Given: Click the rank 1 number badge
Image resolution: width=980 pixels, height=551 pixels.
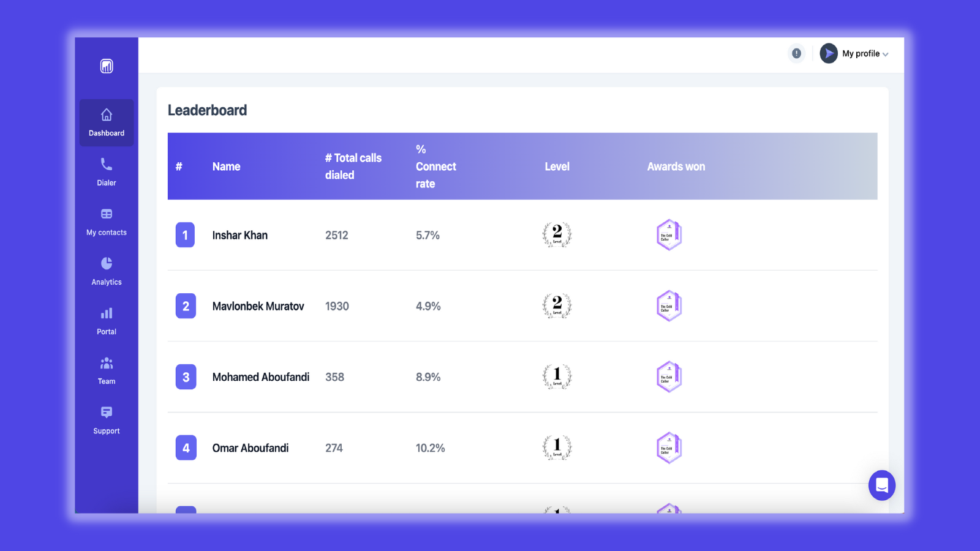Looking at the screenshot, I should tap(185, 235).
